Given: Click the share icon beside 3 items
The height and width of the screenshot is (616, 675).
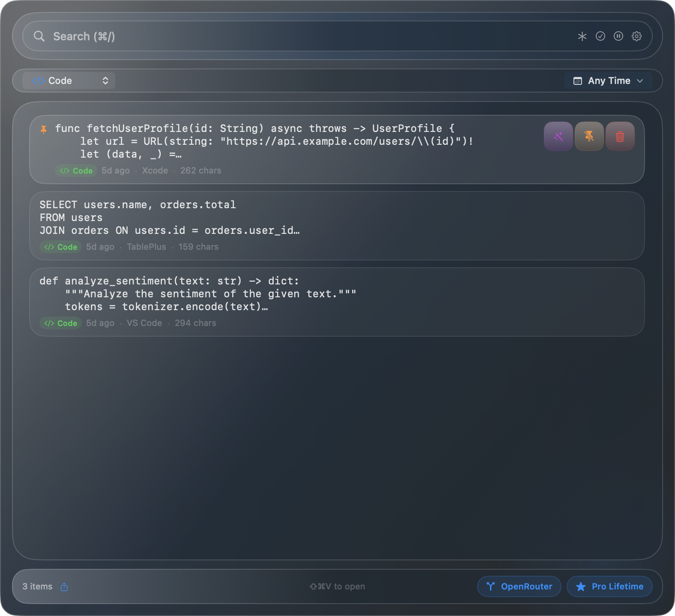Looking at the screenshot, I should coord(64,587).
